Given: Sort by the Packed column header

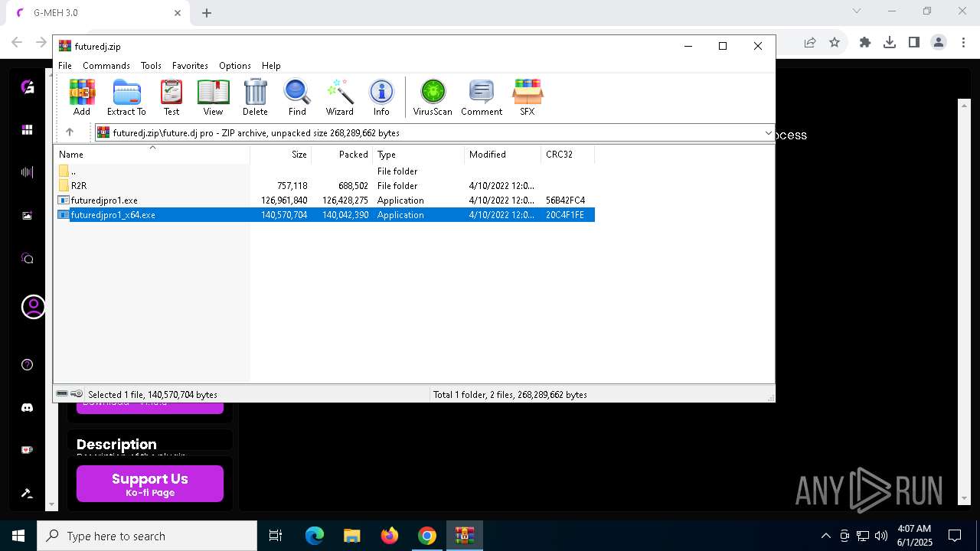Looking at the screenshot, I should [342, 155].
